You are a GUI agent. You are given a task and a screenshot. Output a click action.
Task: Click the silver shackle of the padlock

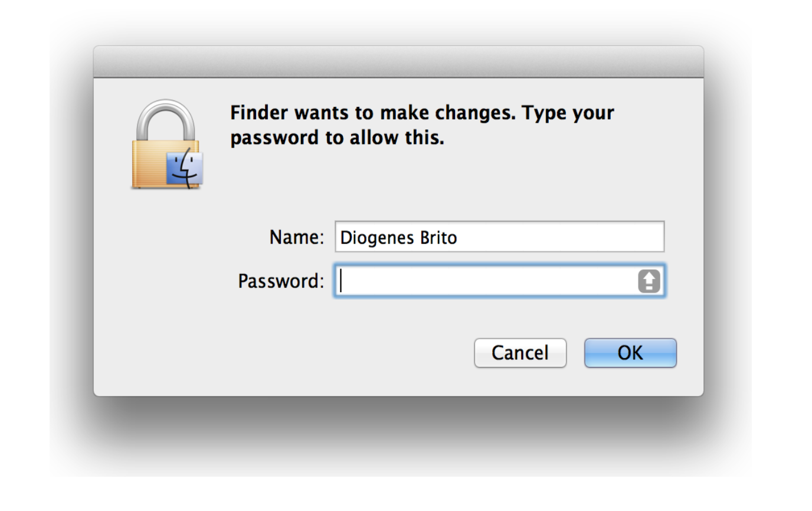coord(165,121)
